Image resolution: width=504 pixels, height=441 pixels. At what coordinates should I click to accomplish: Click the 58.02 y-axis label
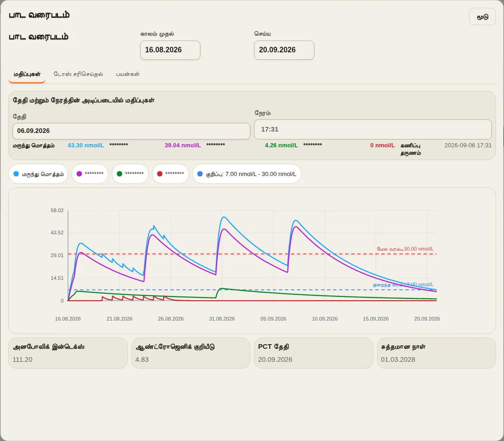point(57,210)
